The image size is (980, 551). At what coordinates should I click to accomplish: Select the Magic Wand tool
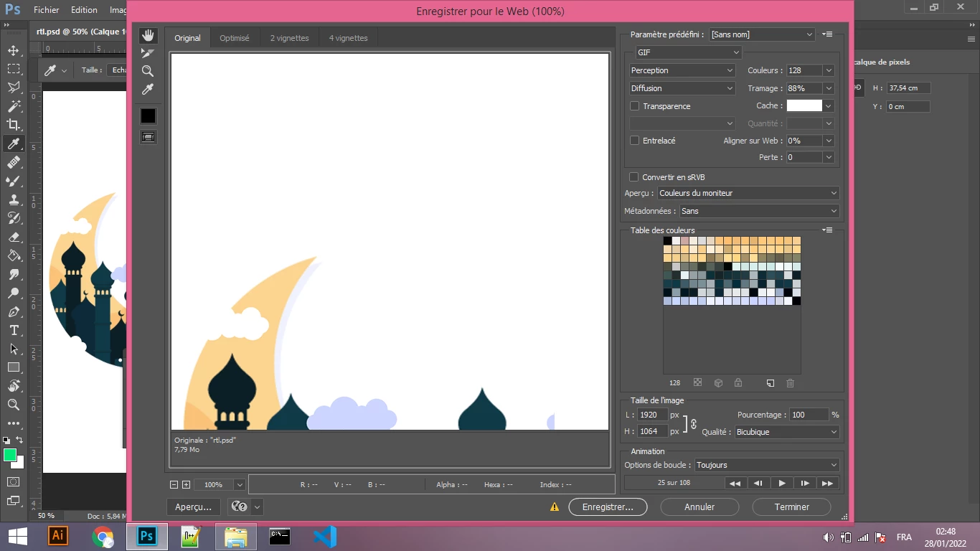[13, 106]
